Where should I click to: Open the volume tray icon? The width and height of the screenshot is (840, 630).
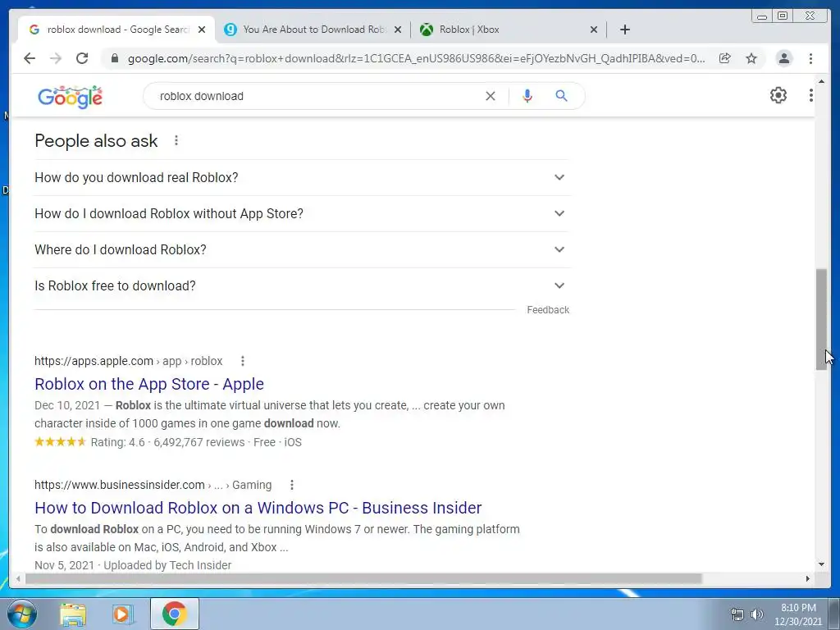757,614
